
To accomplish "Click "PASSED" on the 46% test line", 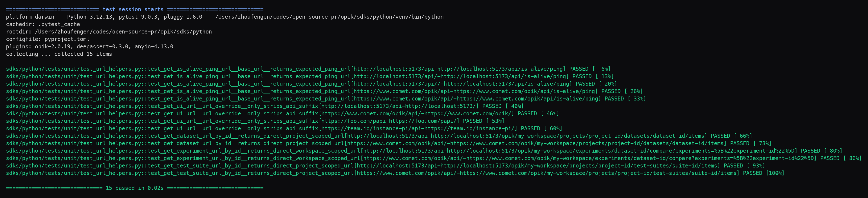I will (527, 114).
